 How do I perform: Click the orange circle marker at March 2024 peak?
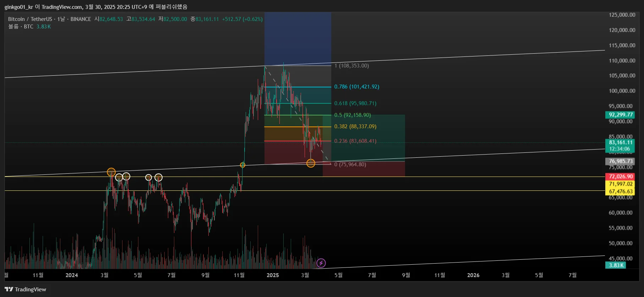coord(111,172)
